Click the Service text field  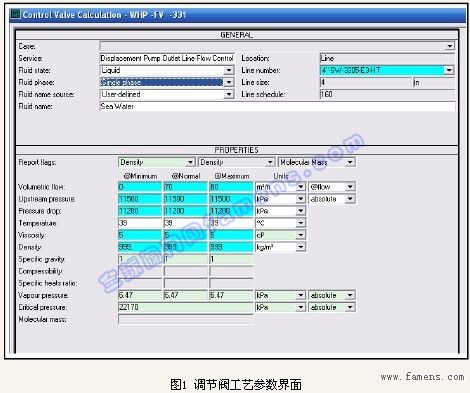tap(167, 58)
